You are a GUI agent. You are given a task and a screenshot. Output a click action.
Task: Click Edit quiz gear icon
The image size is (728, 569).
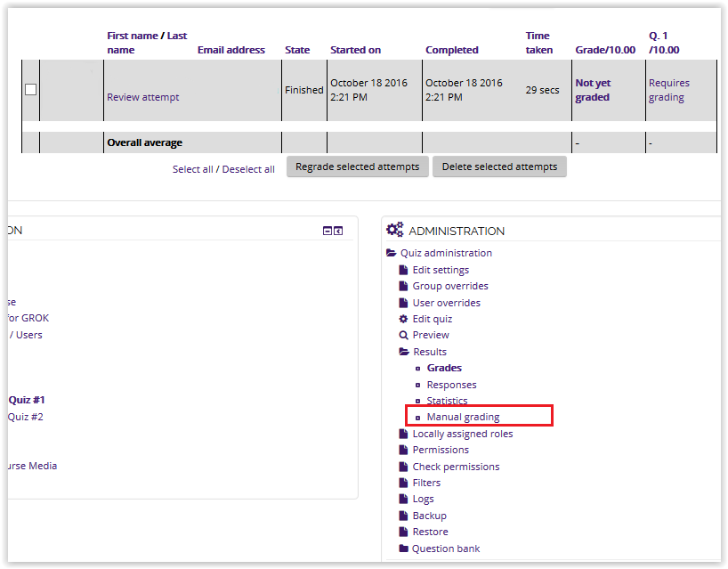pyautogui.click(x=403, y=319)
